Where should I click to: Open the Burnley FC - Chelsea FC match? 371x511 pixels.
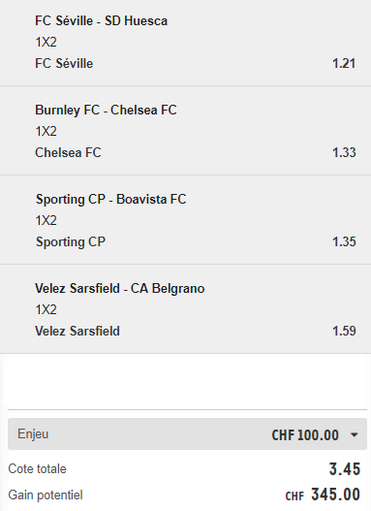click(x=106, y=110)
